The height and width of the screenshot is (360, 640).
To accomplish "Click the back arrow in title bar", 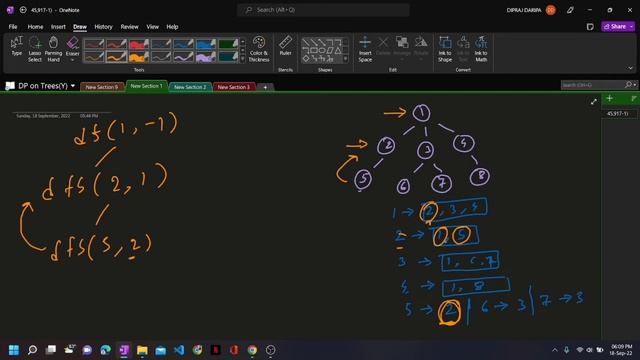I will pyautogui.click(x=23, y=10).
